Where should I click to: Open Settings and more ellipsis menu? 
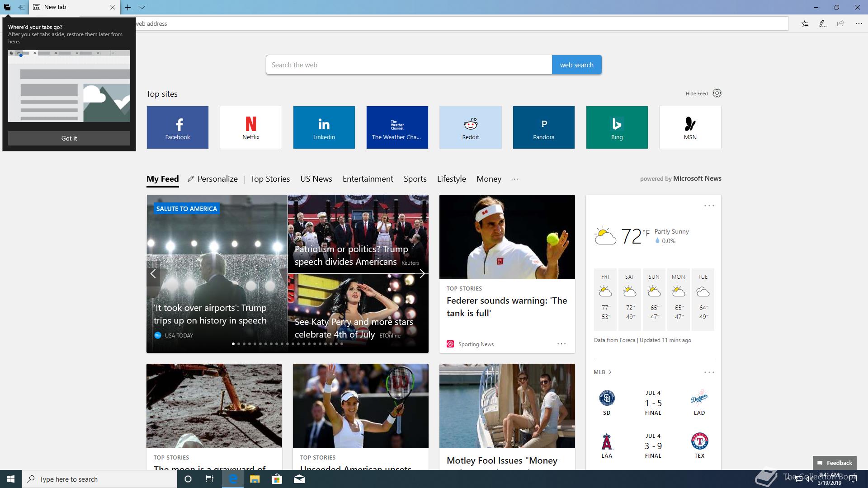859,23
